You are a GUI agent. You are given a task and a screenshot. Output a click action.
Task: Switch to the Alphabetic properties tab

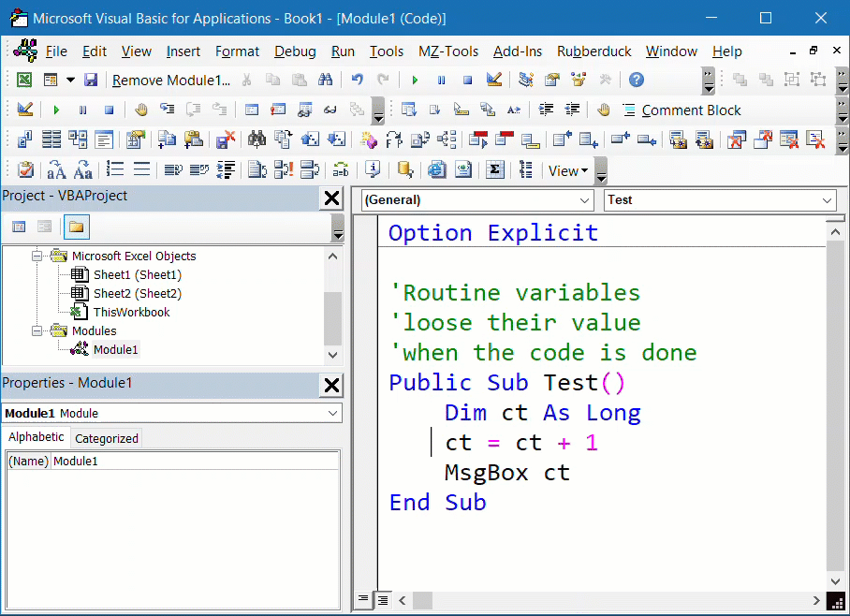coord(36,436)
